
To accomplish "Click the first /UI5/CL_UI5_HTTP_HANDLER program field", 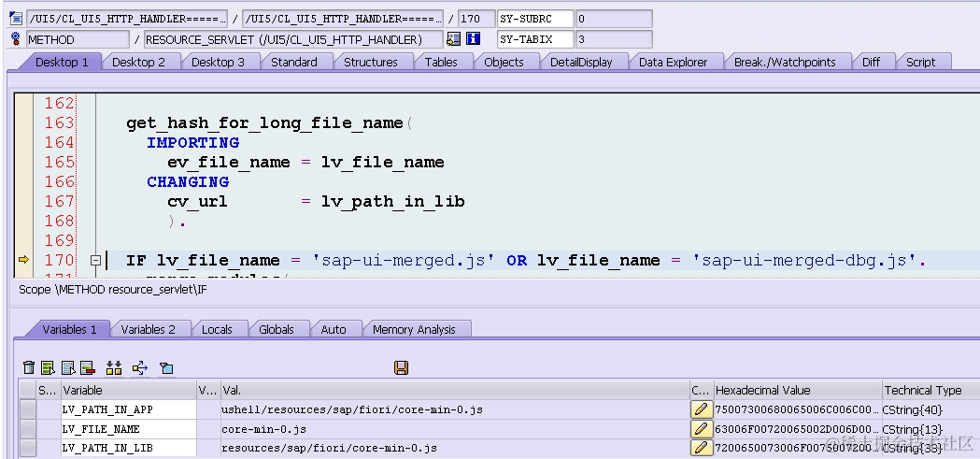I will [x=127, y=18].
